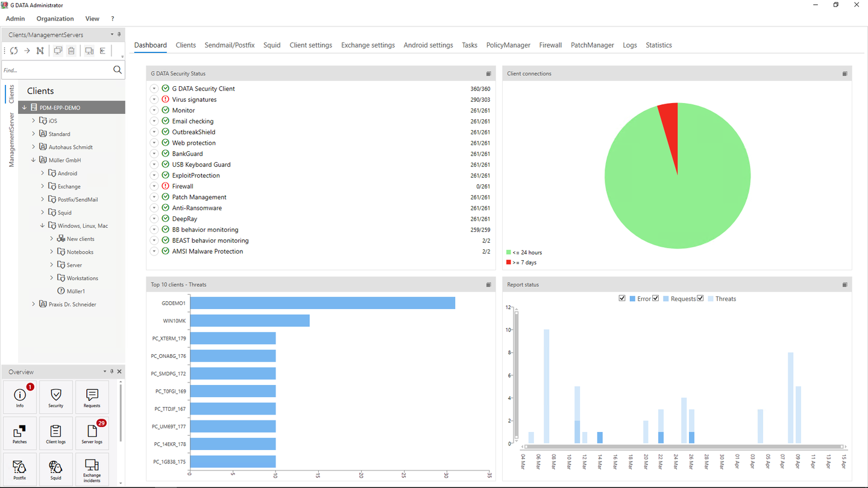Click the Report status panel menu icon

844,284
